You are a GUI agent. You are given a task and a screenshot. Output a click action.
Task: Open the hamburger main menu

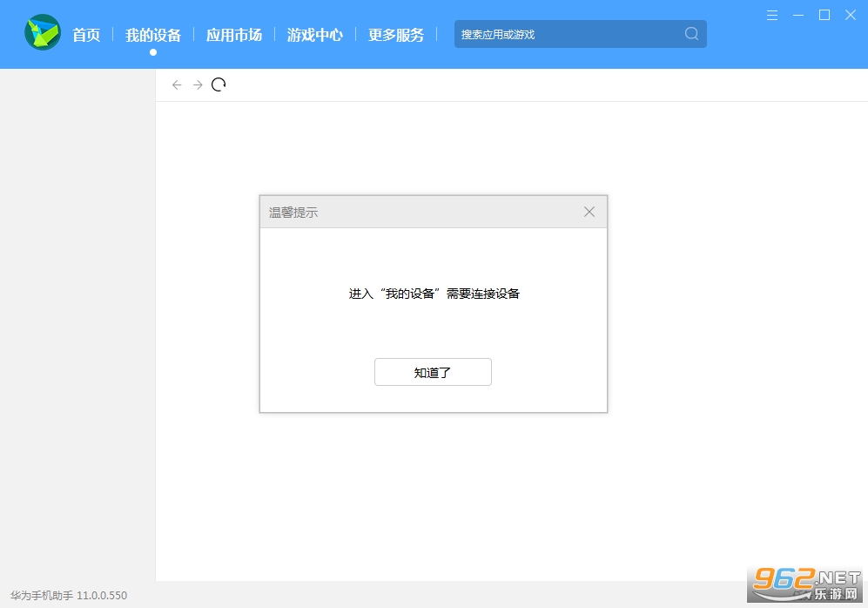tap(772, 15)
